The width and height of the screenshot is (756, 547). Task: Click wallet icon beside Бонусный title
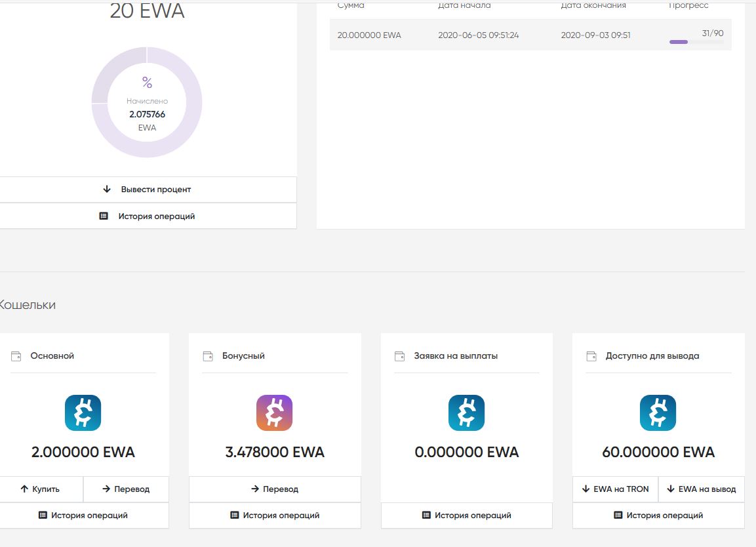[208, 356]
